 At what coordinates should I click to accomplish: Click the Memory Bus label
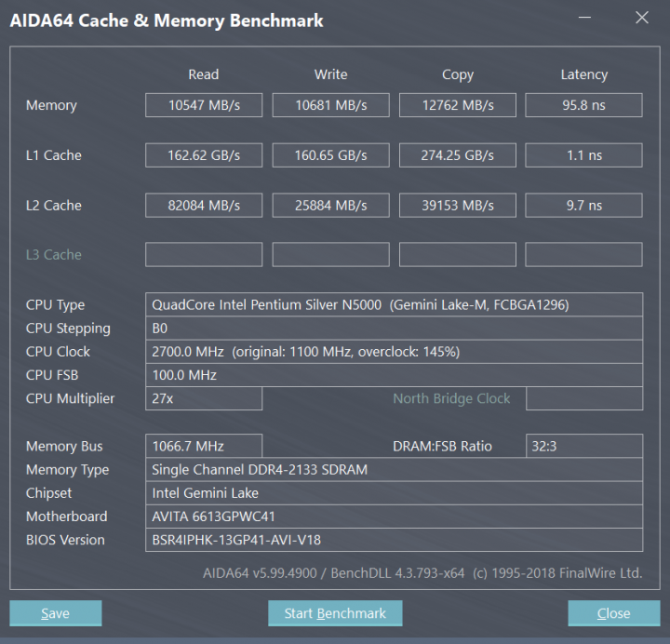64,447
